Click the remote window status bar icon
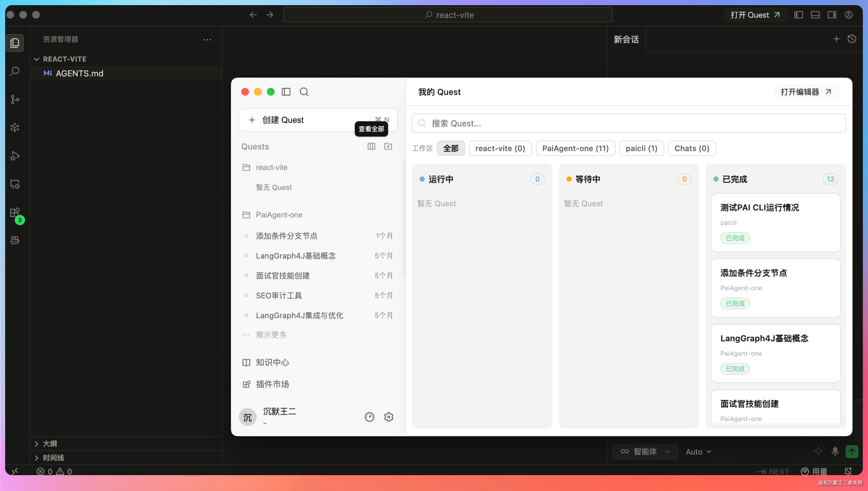The width and height of the screenshot is (868, 491). tap(15, 471)
